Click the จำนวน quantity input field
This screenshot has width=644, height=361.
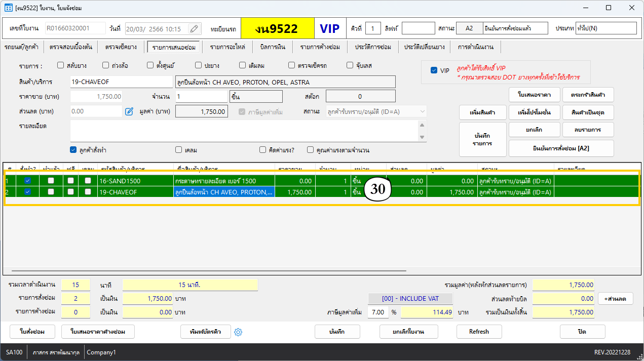click(x=201, y=96)
